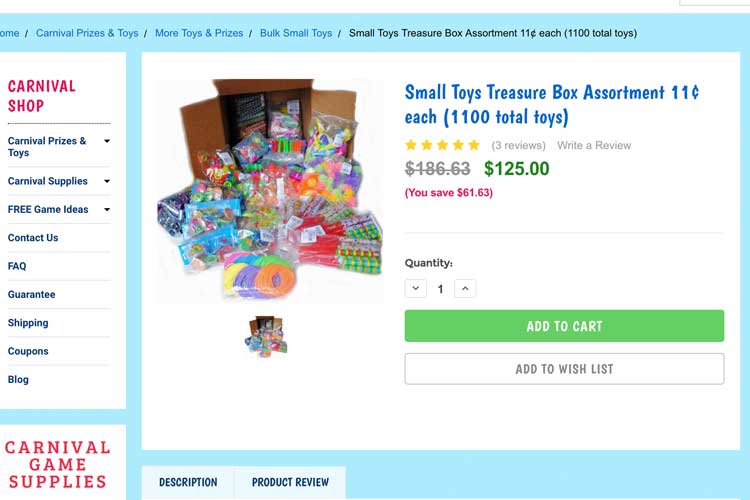Viewport: 750px width, 500px height.
Task: Click the Carnival Game Supplies banner
Action: coord(57,464)
